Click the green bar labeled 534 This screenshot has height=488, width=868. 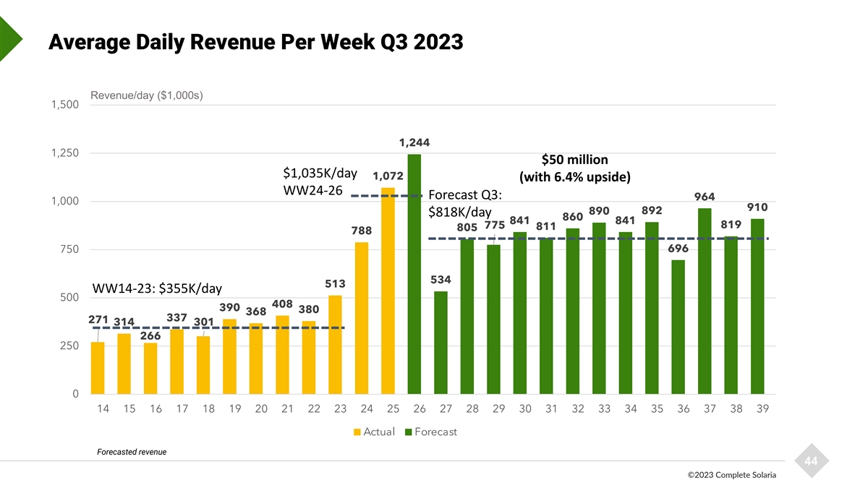coord(441,343)
